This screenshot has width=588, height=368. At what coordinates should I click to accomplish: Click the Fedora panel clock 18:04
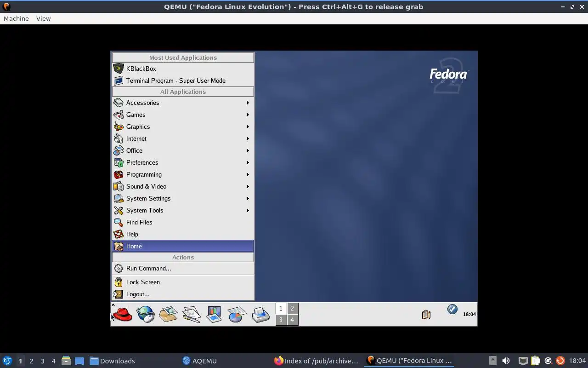pyautogui.click(x=469, y=314)
